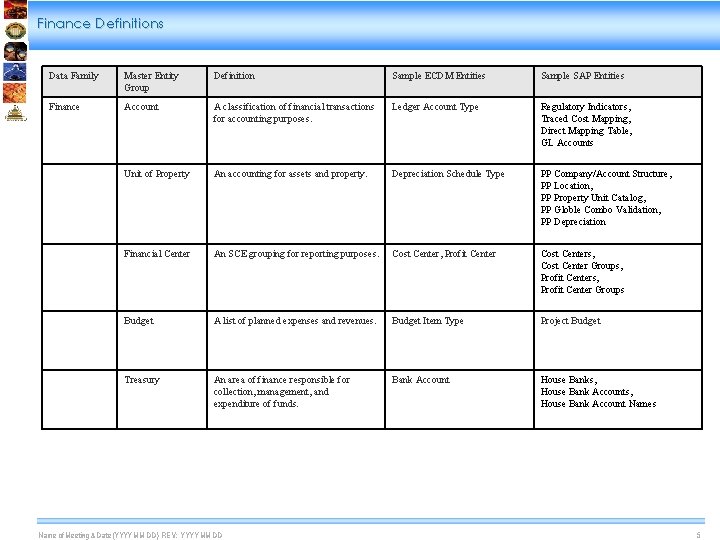Click the round gold emblem sidebar image

[15, 31]
